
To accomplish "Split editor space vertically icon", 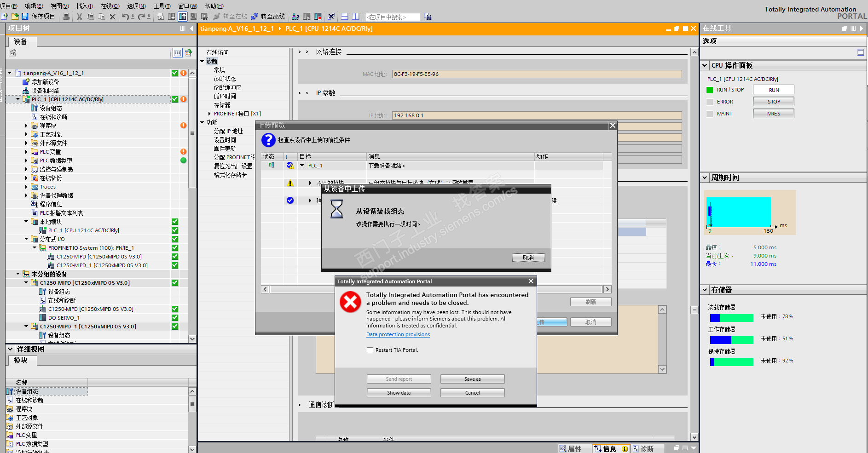I will coord(355,17).
